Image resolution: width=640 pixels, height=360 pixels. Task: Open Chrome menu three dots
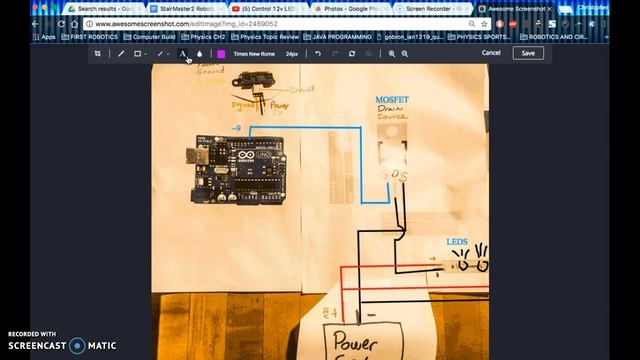(x=604, y=24)
